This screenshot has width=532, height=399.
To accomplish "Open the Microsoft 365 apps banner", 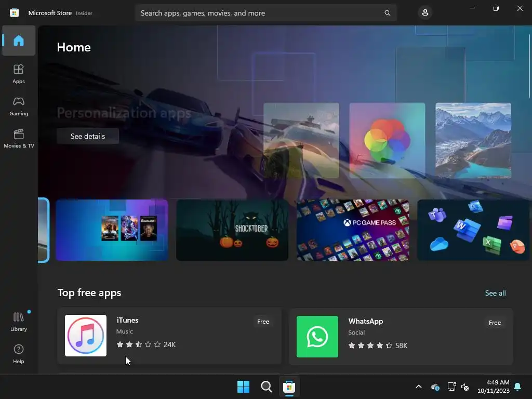I will pos(473,230).
